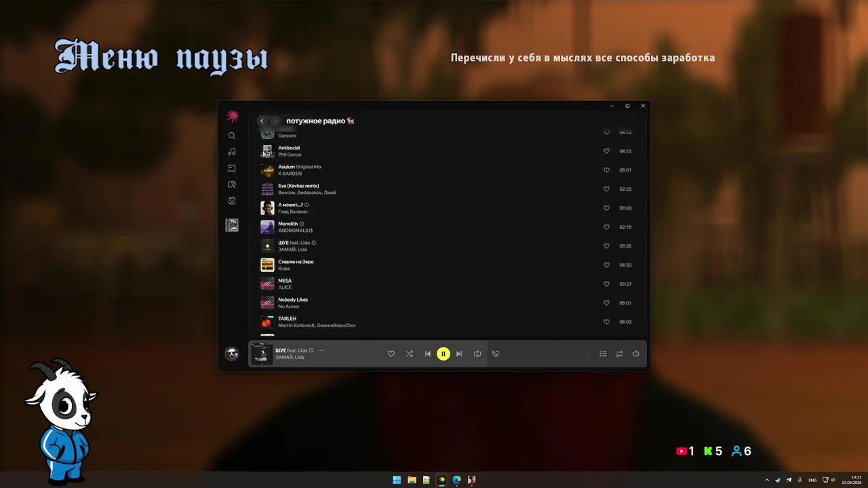
Task: Skip to the previous track
Action: [x=427, y=354]
